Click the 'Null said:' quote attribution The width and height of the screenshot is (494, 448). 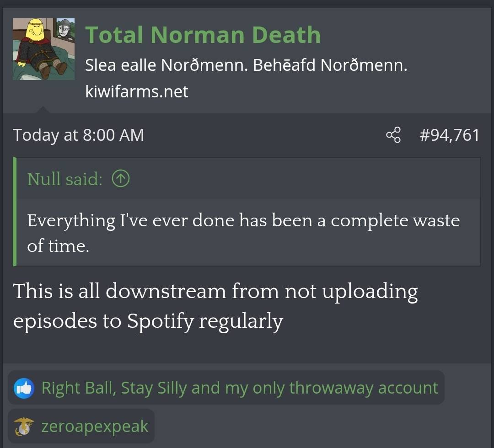point(65,179)
